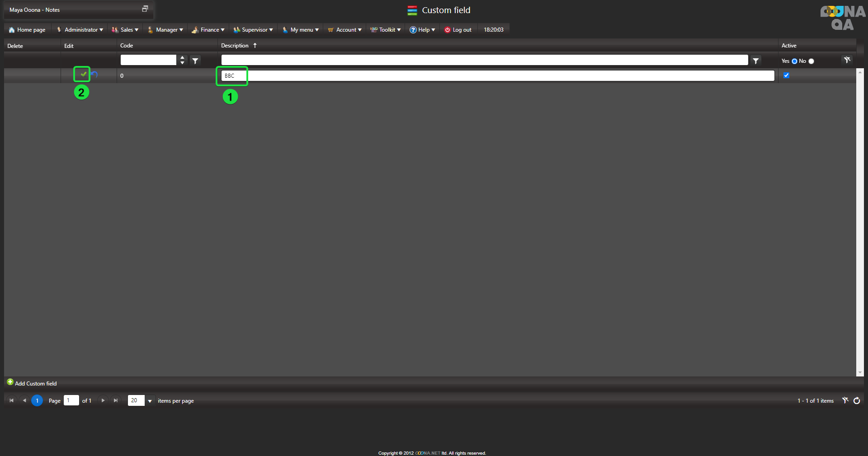
Task: Click the restore window icon beside Notes
Action: click(x=145, y=9)
